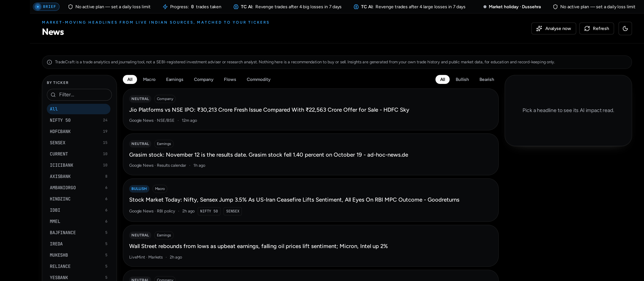644x281 pixels.
Task: Switch to the Macro category tab
Action: [x=149, y=79]
